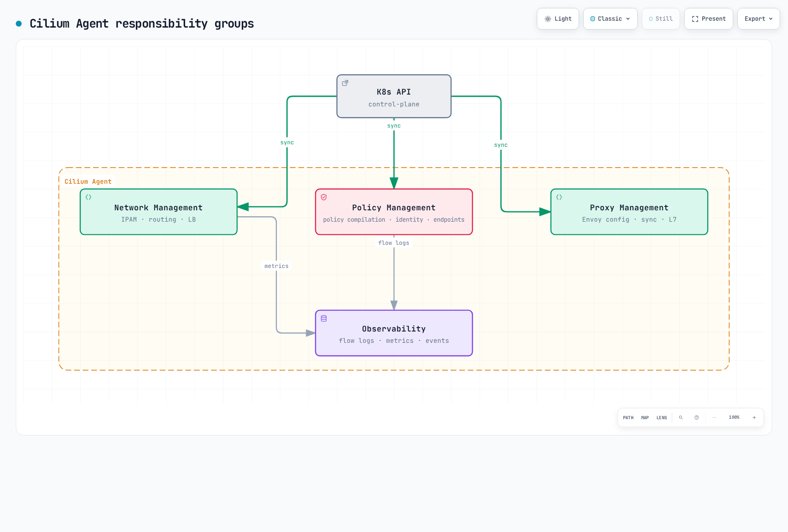The width and height of the screenshot is (788, 532).
Task: Click the flow logs edge label
Action: tap(394, 243)
